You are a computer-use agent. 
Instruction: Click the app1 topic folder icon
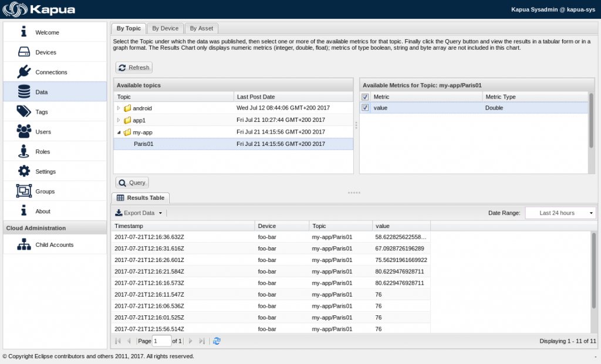(127, 120)
